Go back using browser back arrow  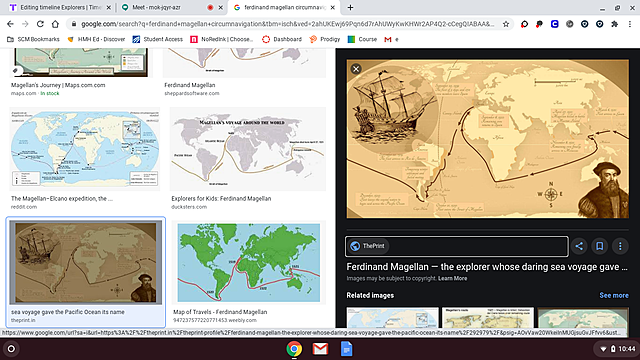(10, 24)
